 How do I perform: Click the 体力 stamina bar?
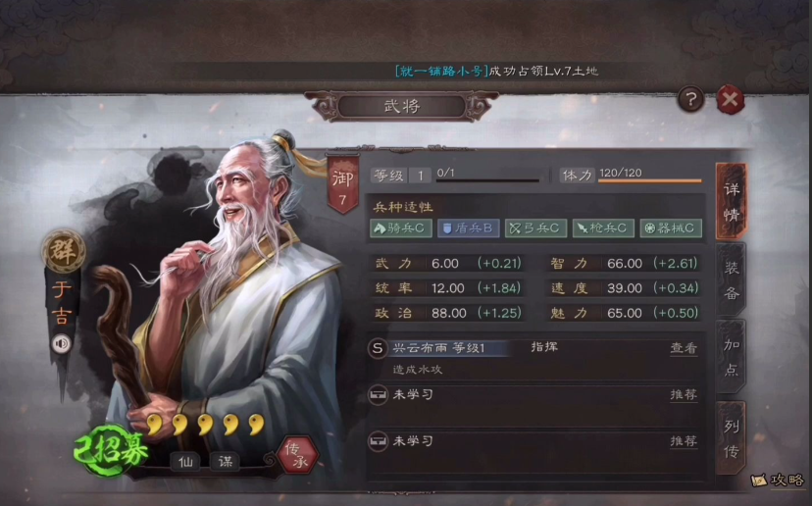click(650, 180)
